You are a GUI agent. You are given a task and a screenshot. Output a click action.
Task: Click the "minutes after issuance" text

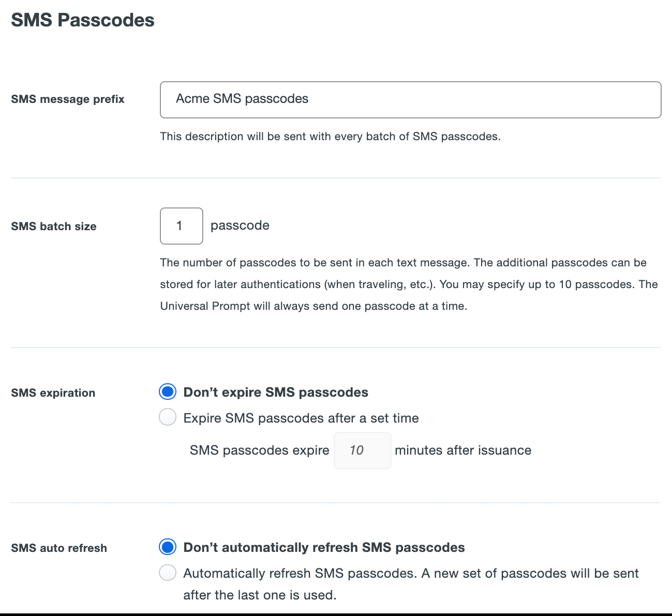(463, 450)
